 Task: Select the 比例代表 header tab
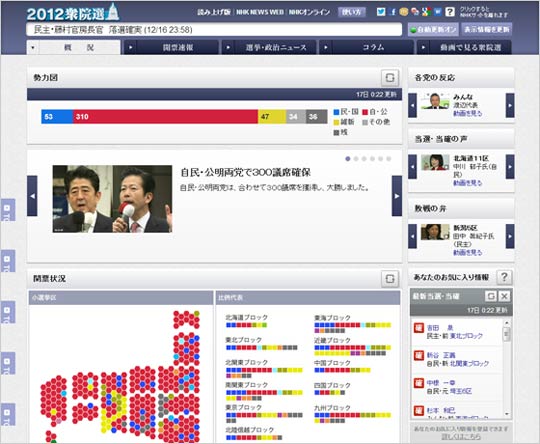[x=308, y=298]
